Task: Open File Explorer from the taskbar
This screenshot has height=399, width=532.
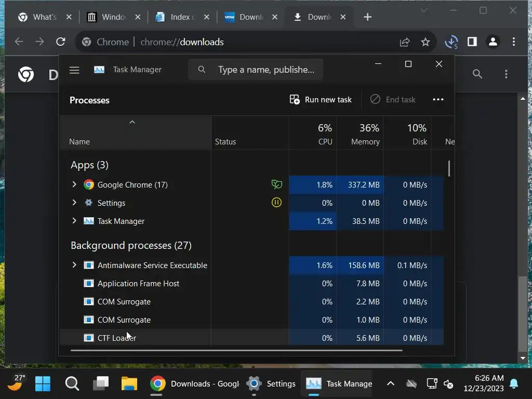Action: [129, 383]
